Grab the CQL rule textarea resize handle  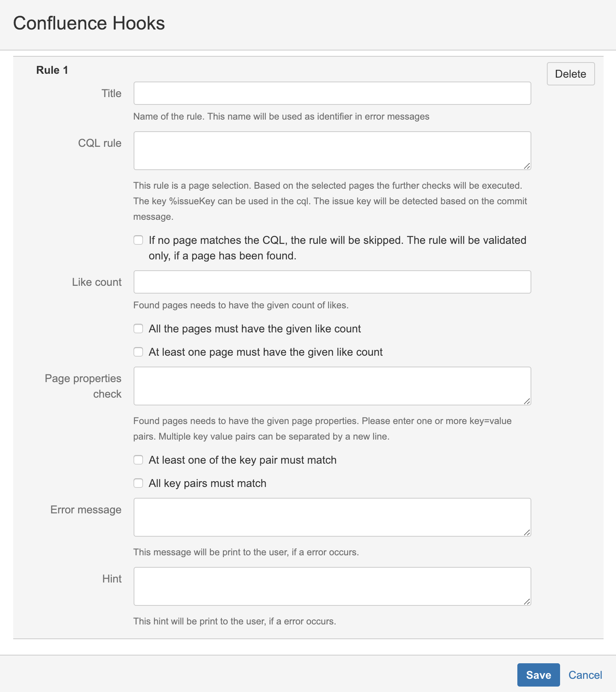[527, 166]
